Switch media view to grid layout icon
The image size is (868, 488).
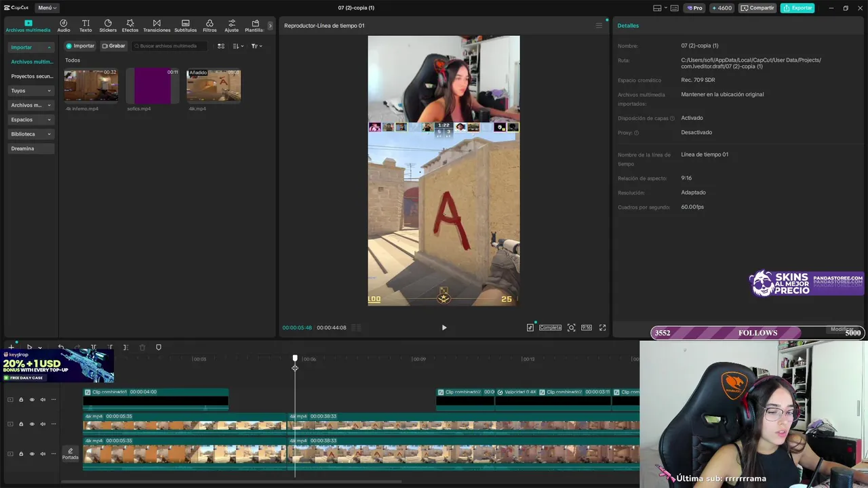[221, 46]
